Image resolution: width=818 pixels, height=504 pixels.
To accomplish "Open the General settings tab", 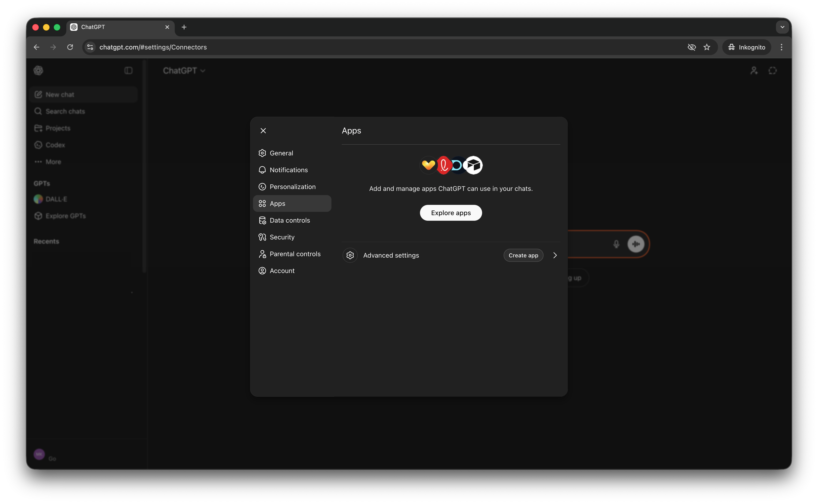I will [x=281, y=153].
